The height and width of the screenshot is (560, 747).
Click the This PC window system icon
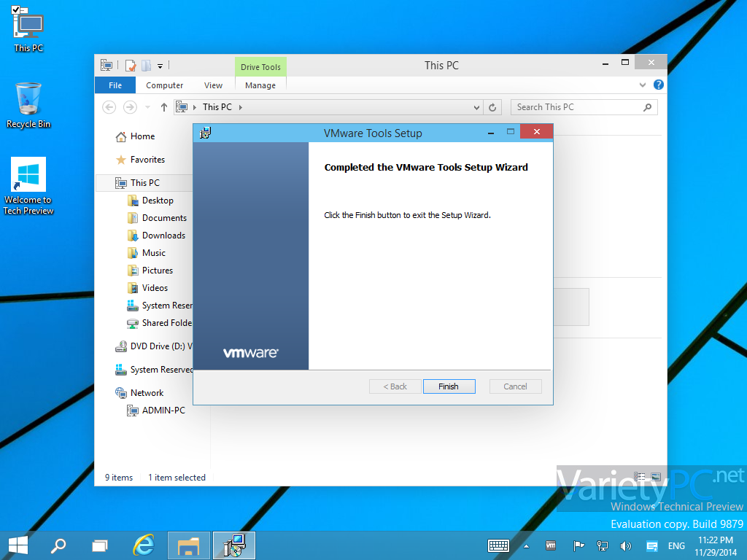pos(107,66)
